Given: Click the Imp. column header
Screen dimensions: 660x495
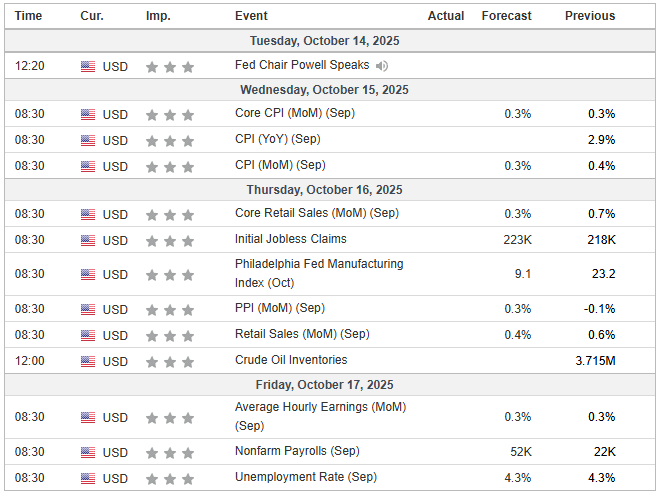Looking at the screenshot, I should (157, 16).
